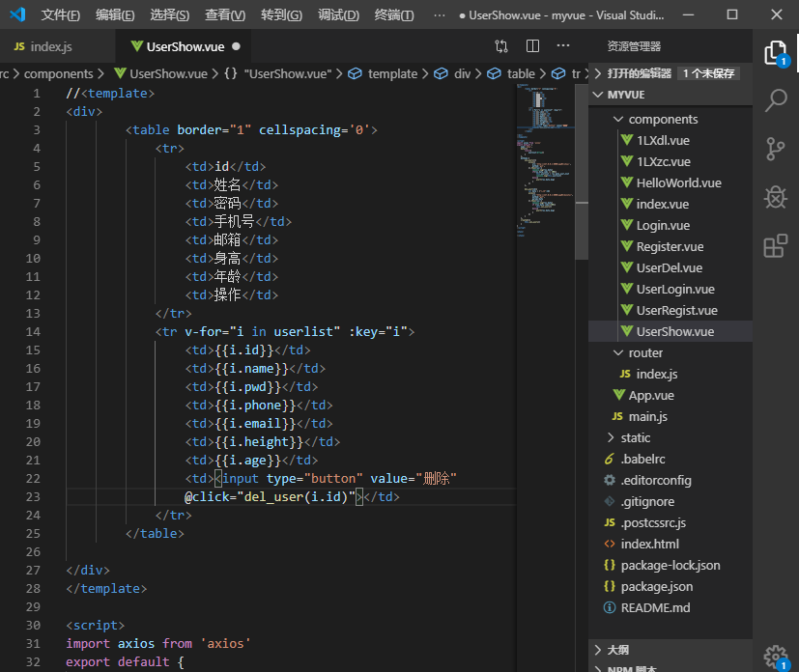Open the Search view icon
This screenshot has height=672, width=799.
coord(775,99)
